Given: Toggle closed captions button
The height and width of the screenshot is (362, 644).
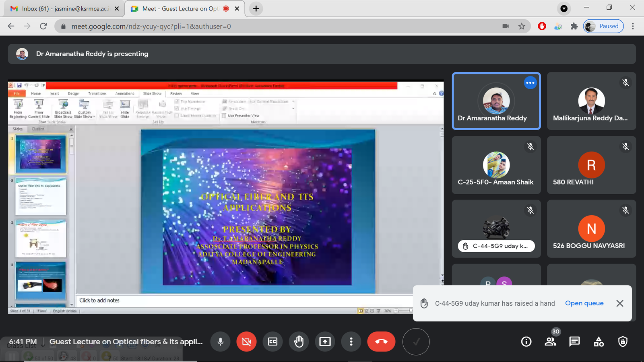Looking at the screenshot, I should [x=272, y=342].
